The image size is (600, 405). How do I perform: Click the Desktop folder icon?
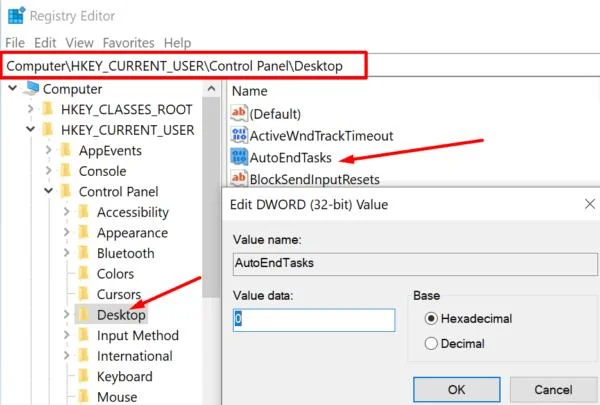(x=83, y=315)
